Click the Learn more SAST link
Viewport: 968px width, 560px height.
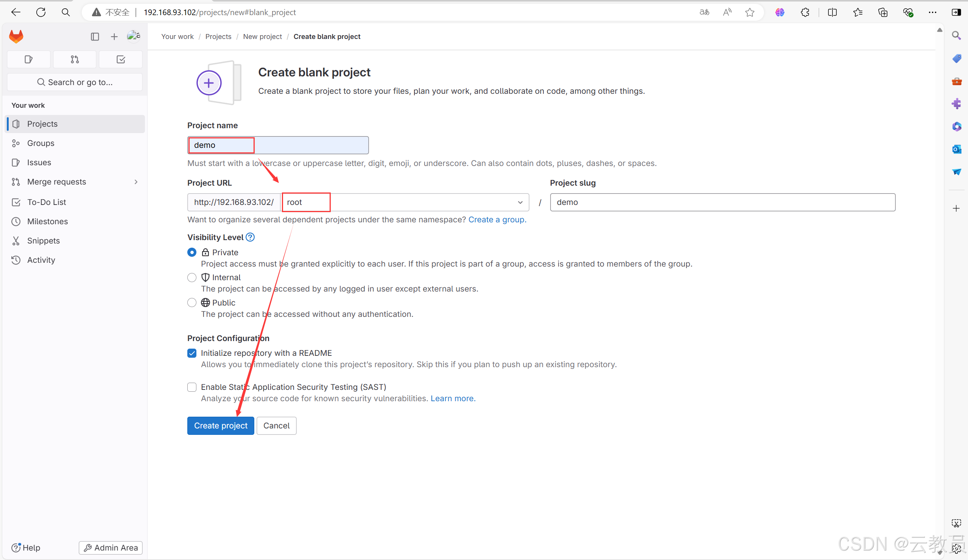point(452,398)
